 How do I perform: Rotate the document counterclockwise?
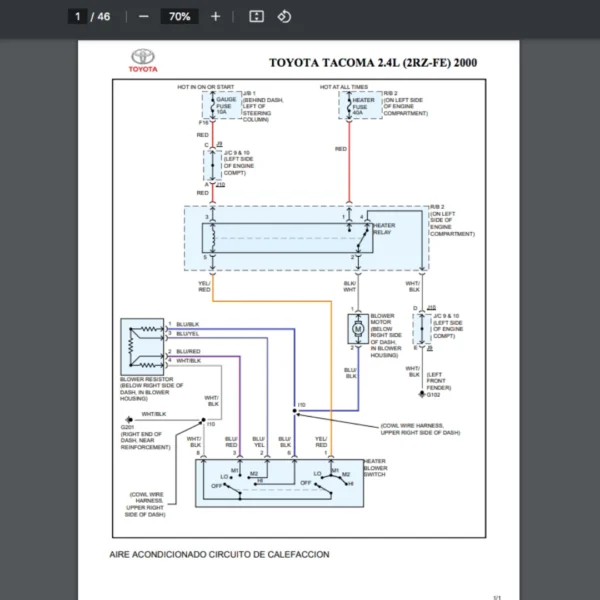[284, 17]
